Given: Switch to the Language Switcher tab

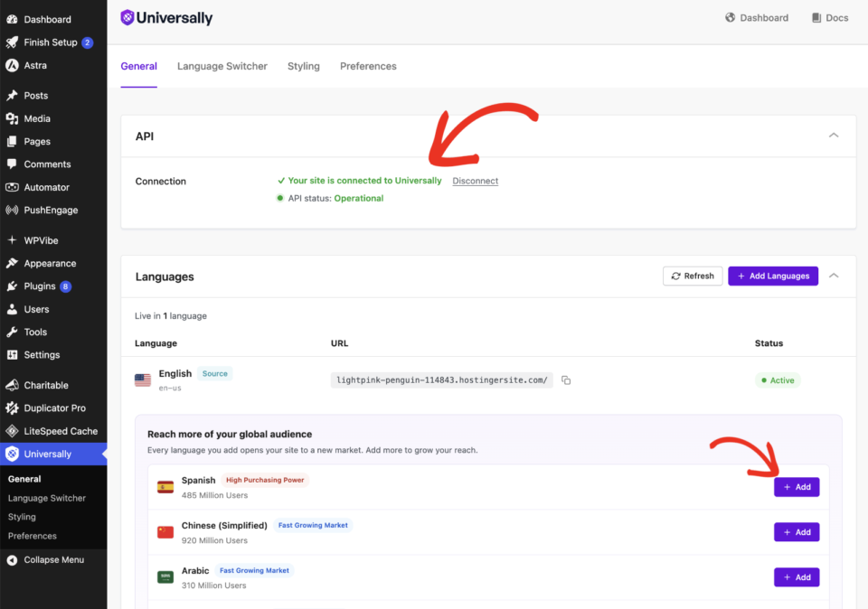Looking at the screenshot, I should pyautogui.click(x=222, y=66).
